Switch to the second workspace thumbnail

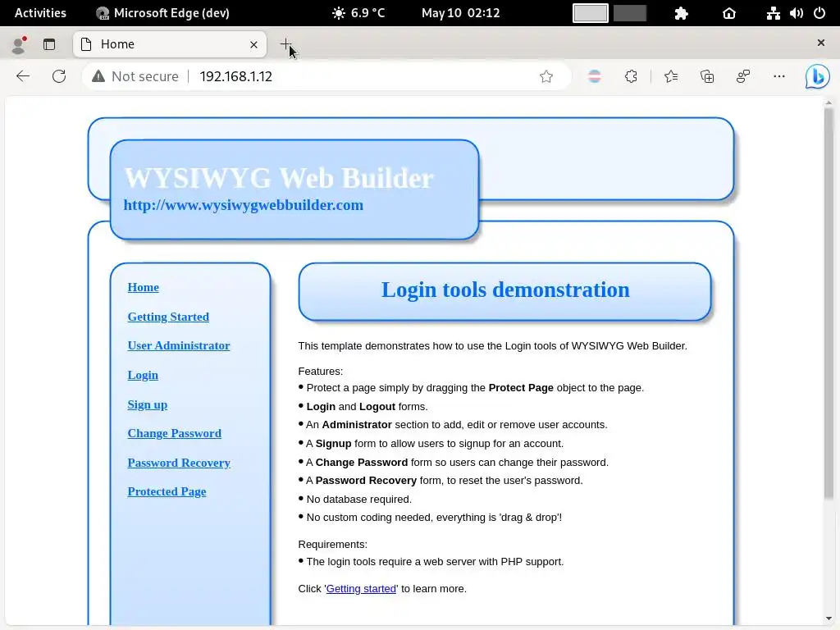click(x=630, y=13)
